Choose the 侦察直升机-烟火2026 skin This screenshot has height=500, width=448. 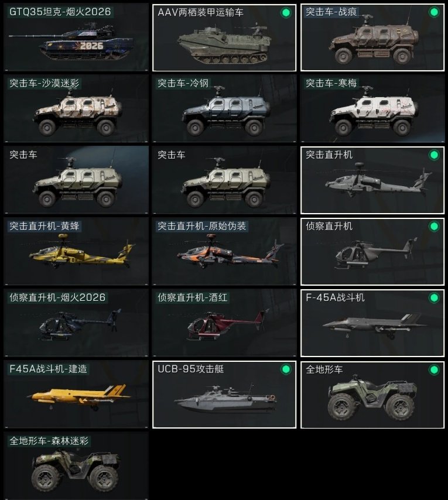click(x=76, y=323)
